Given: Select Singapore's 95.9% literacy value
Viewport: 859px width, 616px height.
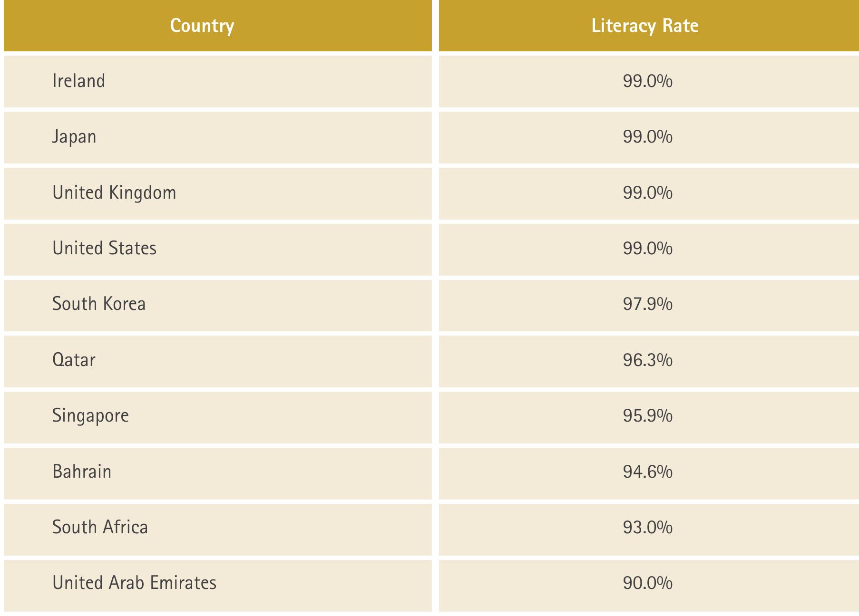Looking at the screenshot, I should pyautogui.click(x=647, y=416).
